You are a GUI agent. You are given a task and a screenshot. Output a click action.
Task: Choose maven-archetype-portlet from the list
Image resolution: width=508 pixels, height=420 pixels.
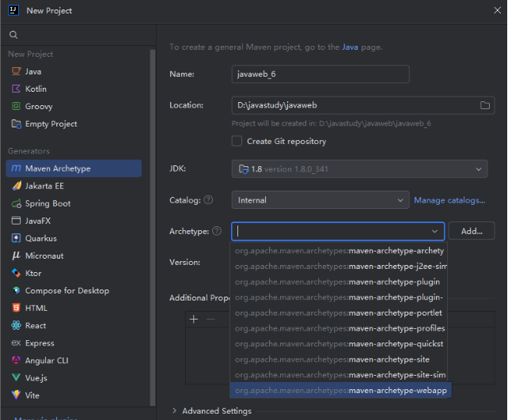[x=340, y=312]
